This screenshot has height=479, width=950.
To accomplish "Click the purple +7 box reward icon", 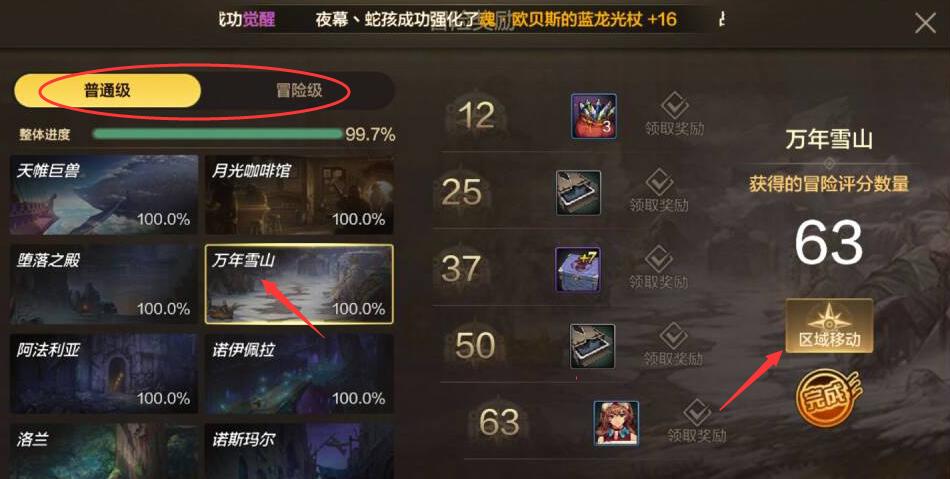I will click(x=578, y=269).
